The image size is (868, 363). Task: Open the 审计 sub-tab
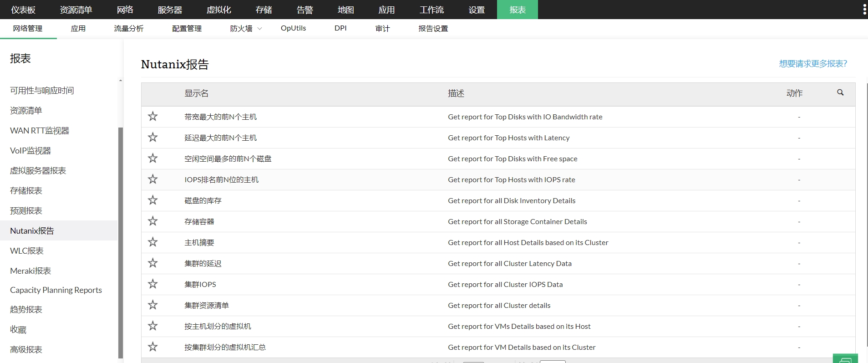[x=383, y=28]
